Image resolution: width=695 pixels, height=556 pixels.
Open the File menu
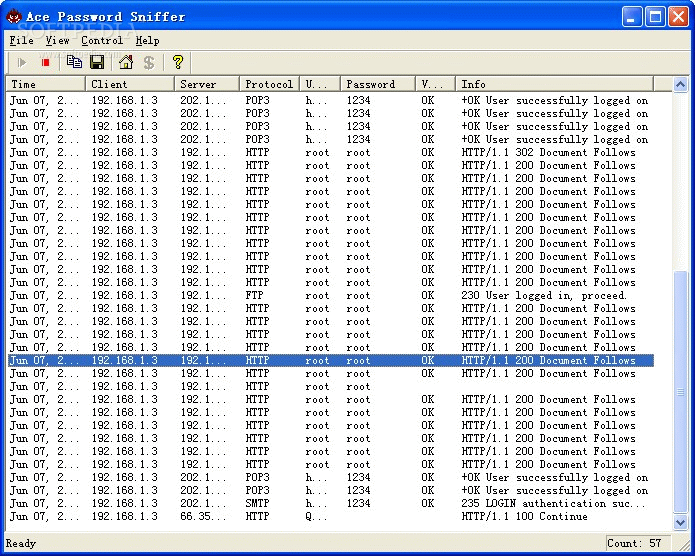pos(22,40)
